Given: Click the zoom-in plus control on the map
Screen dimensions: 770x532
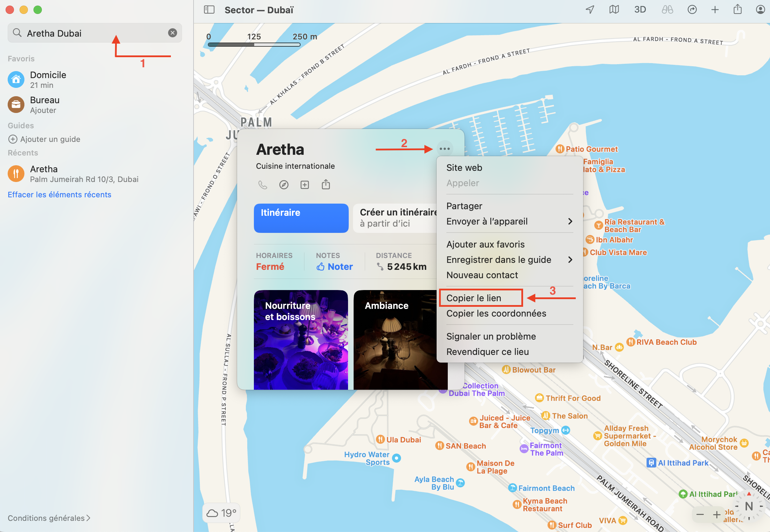Looking at the screenshot, I should (x=717, y=515).
